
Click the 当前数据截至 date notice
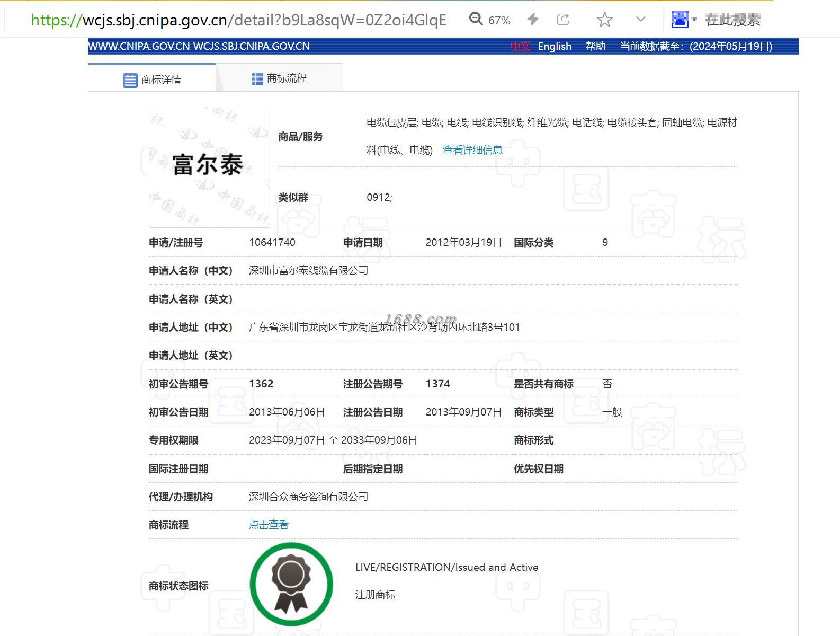[x=696, y=46]
